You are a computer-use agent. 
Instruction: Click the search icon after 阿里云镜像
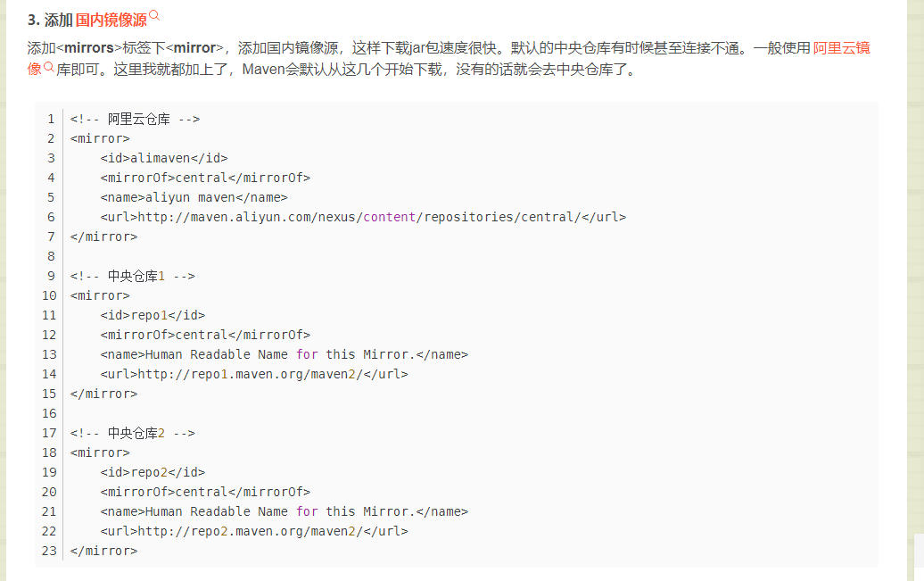point(49,67)
